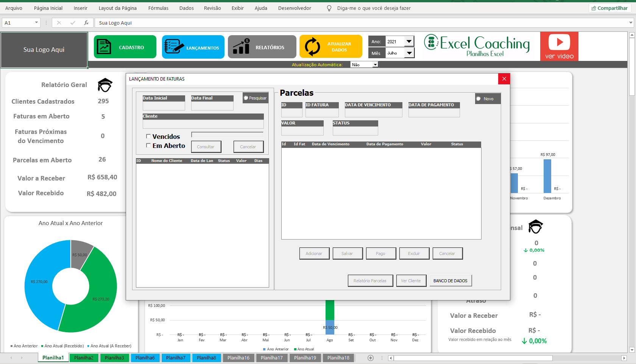
Task: Navigate to previous sheet tabs arrow
Action: pos(11,358)
